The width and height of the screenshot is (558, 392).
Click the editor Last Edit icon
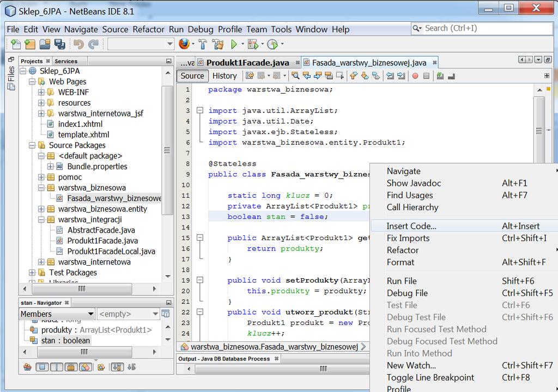(x=250, y=76)
